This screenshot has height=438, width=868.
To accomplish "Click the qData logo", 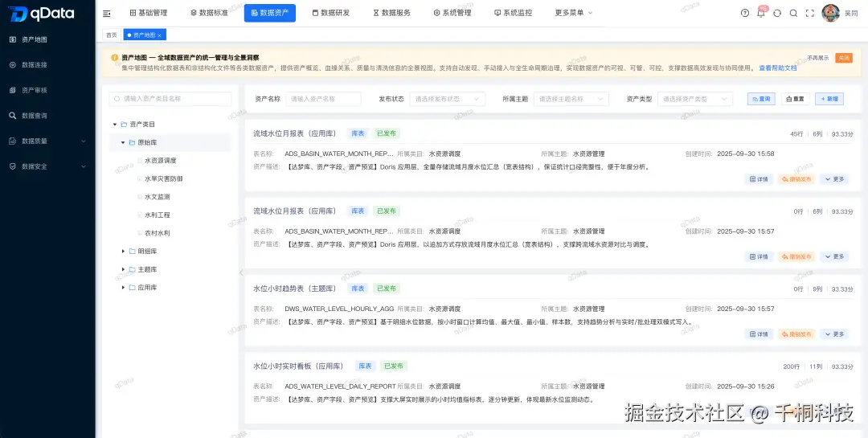I will point(42,14).
